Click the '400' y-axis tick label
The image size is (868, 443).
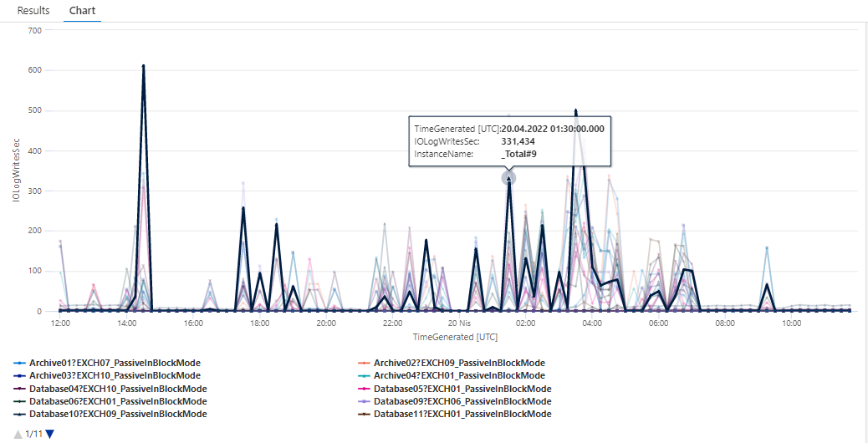[x=35, y=150]
